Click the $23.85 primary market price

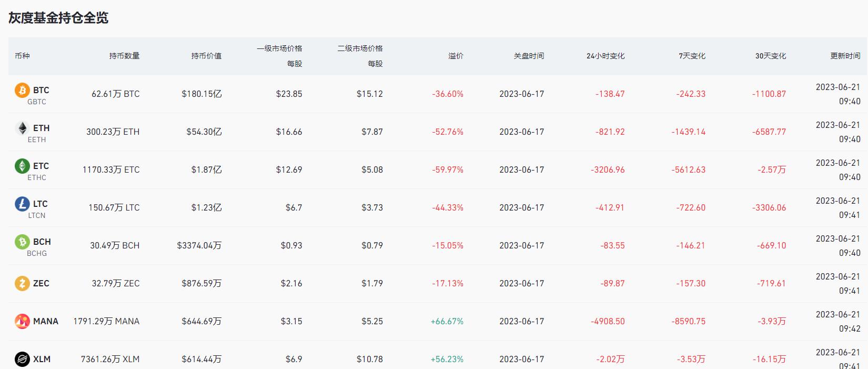click(x=289, y=94)
